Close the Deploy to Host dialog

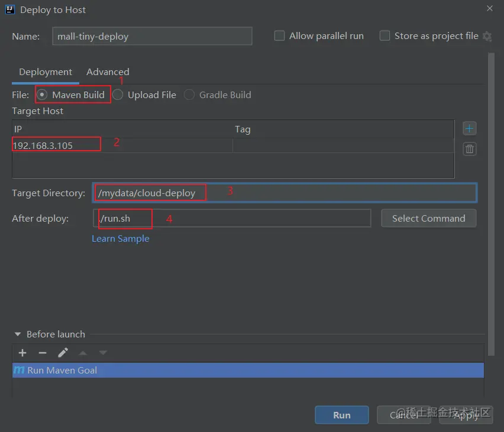pyautogui.click(x=489, y=8)
